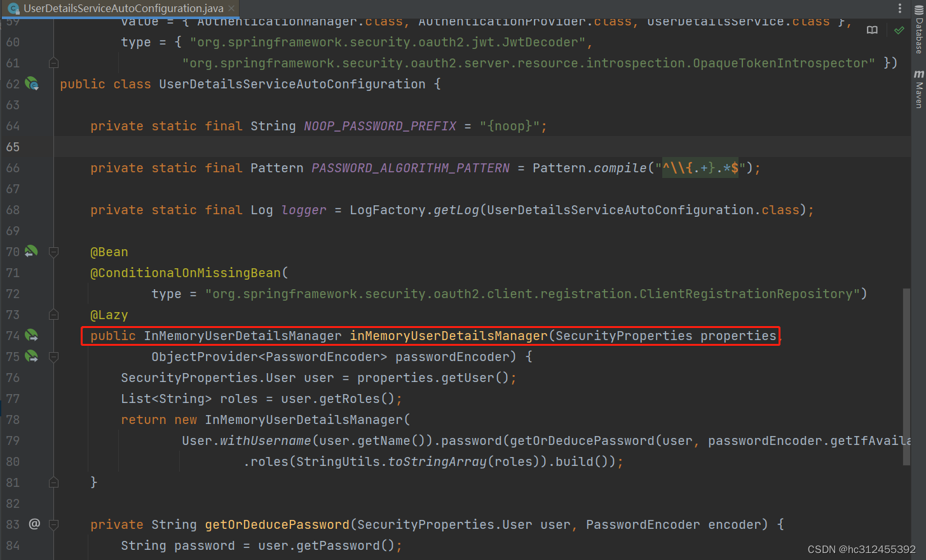Viewport: 926px width, 560px height.
Task: Click the PASSWORD_ALGORITHM_PATTERN constant
Action: (411, 168)
